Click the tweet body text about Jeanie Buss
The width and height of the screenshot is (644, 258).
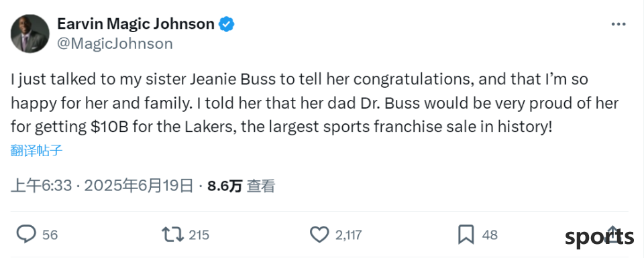click(x=315, y=103)
